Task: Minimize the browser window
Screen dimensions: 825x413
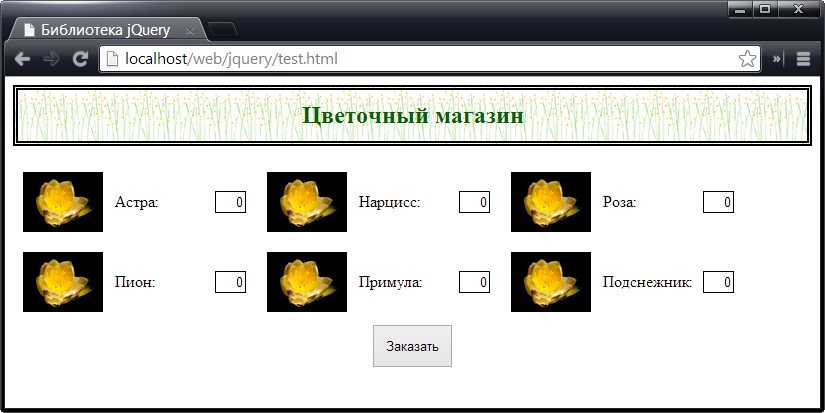Action: (x=740, y=9)
